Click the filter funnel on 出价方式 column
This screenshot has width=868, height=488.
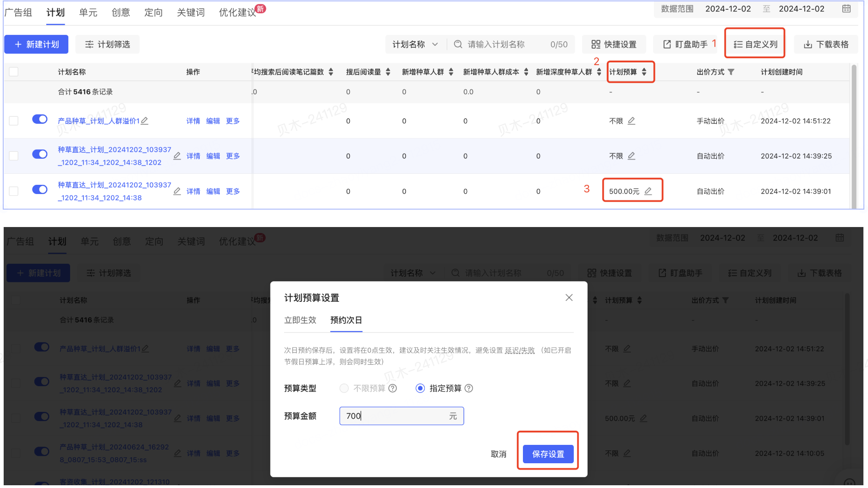(x=731, y=72)
